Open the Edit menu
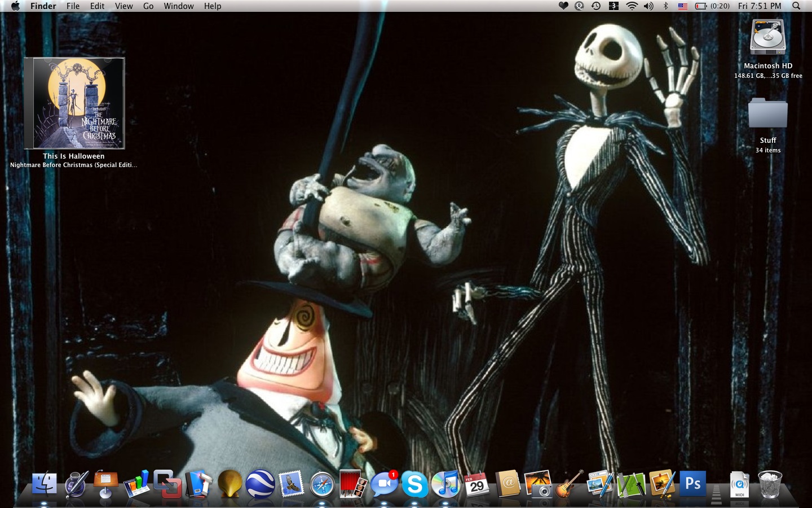 click(98, 6)
